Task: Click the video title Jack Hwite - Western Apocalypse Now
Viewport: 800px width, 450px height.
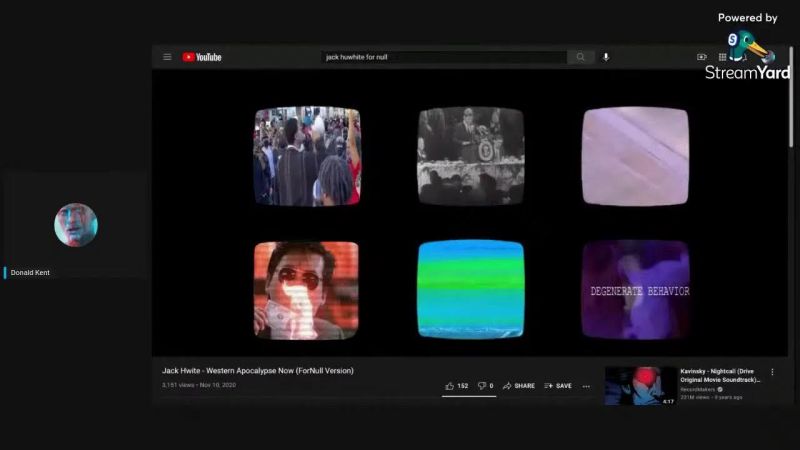Action: point(258,370)
